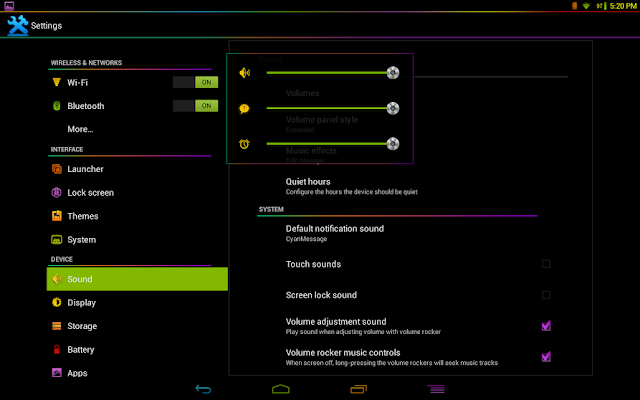Click the Wi-Fi signal icon in sidebar
Screen dimensions: 640x400
[57, 82]
